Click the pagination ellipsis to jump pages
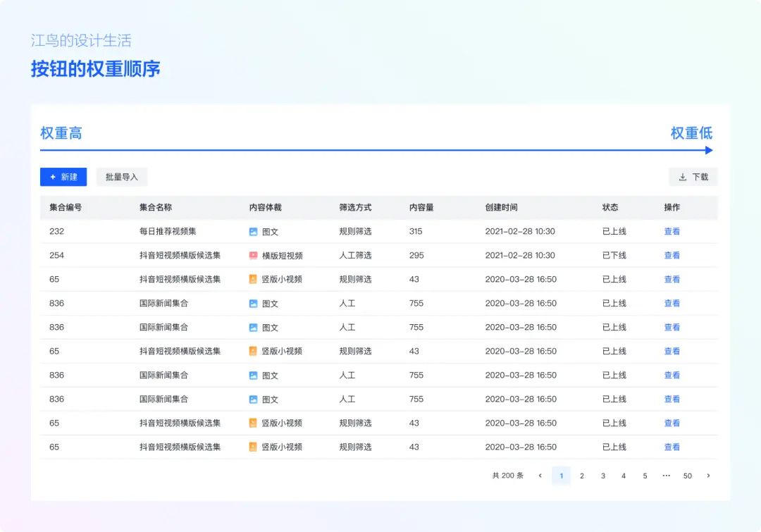The height and width of the screenshot is (532, 761). [x=667, y=476]
